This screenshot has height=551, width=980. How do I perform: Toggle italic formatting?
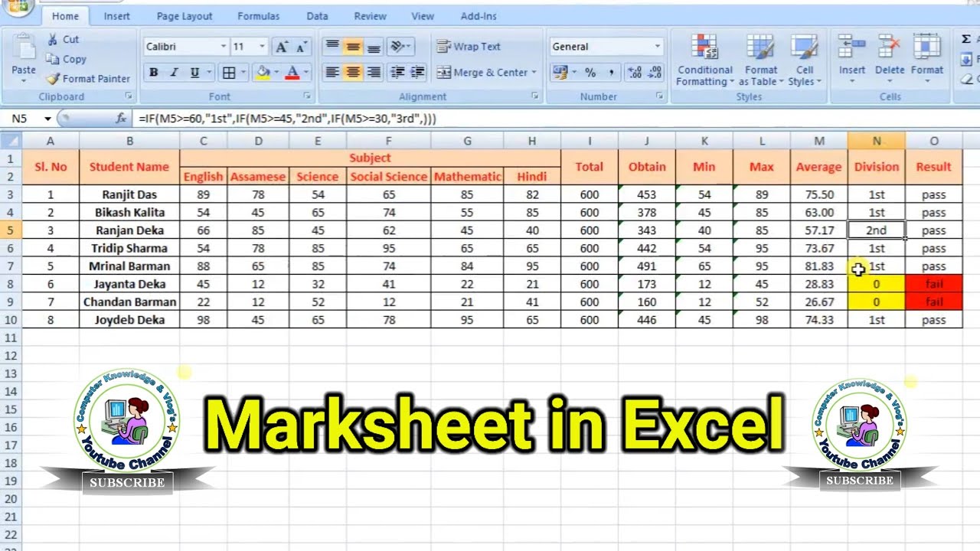click(x=174, y=73)
